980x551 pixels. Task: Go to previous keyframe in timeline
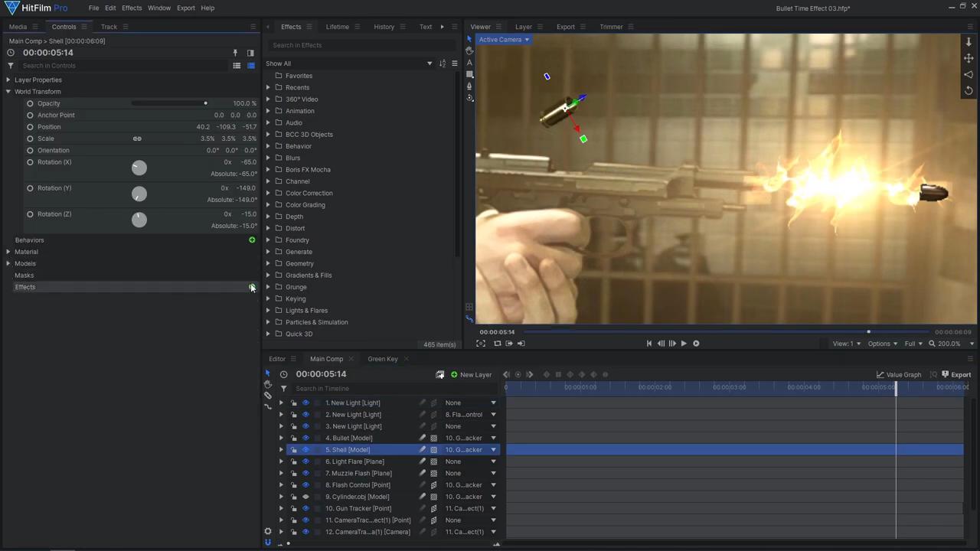point(506,375)
